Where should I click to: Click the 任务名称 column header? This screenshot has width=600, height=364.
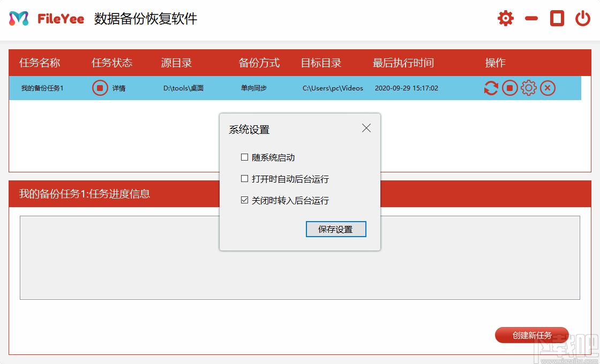tap(40, 63)
